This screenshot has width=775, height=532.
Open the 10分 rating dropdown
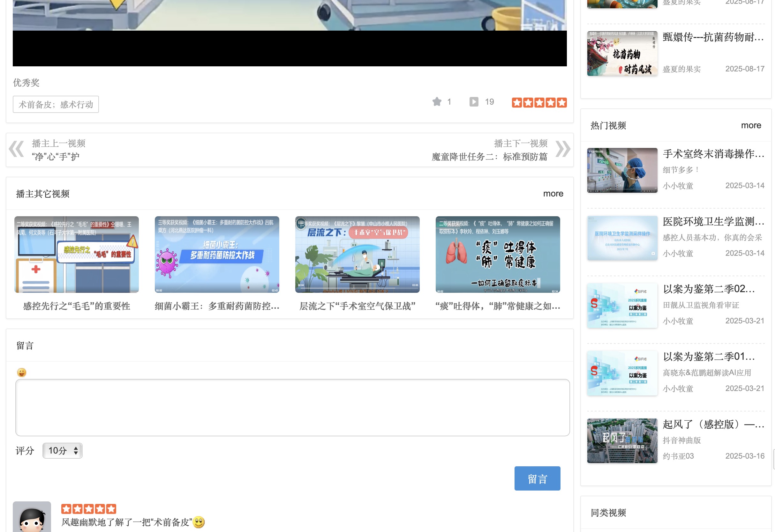click(x=62, y=451)
